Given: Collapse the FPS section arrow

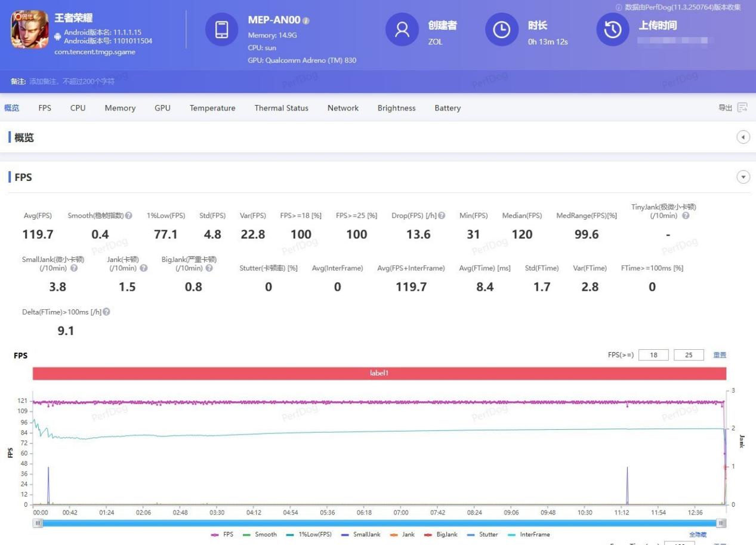Looking at the screenshot, I should 743,177.
